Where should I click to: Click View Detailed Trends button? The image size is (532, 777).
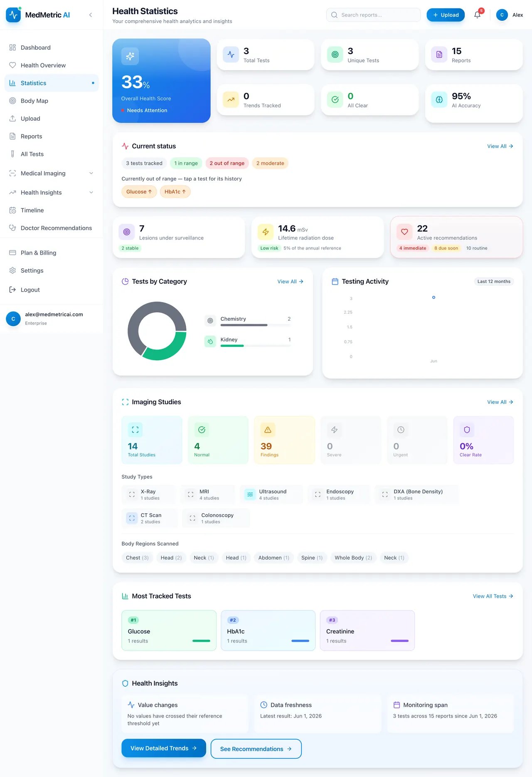(x=164, y=748)
